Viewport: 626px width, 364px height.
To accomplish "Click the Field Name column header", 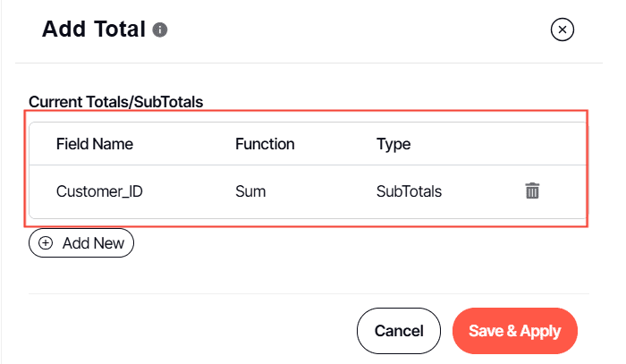I will coord(95,143).
